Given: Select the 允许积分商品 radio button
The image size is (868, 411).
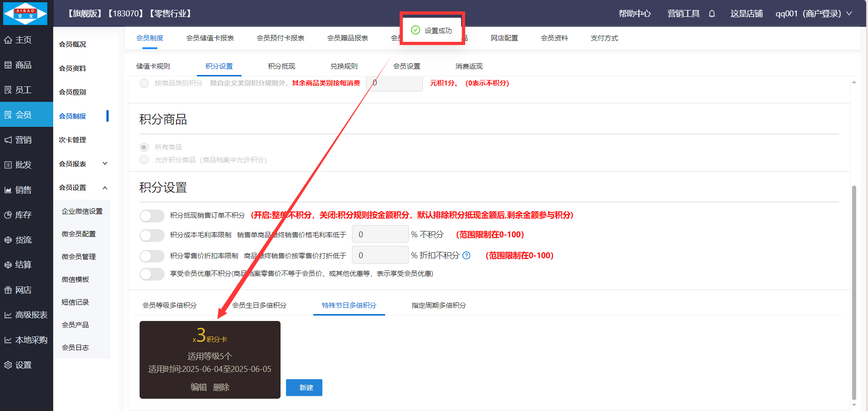Looking at the screenshot, I should (x=144, y=160).
